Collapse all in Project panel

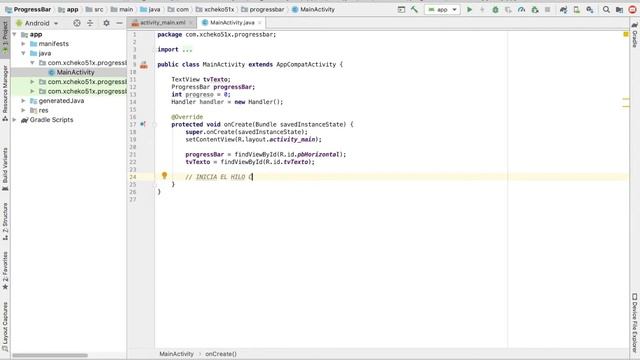click(90, 23)
